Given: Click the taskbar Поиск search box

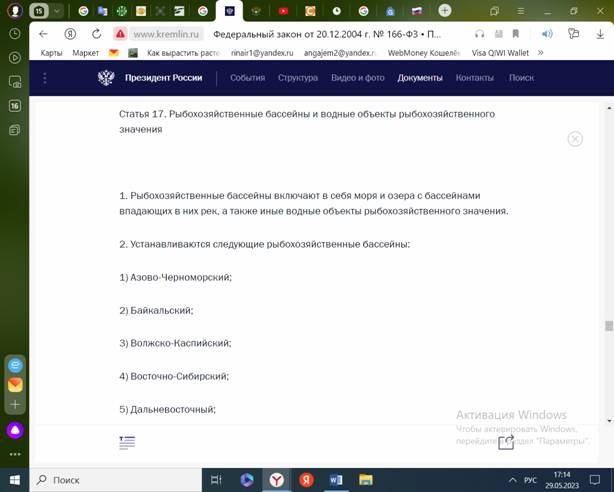Looking at the screenshot, I should pos(116,480).
